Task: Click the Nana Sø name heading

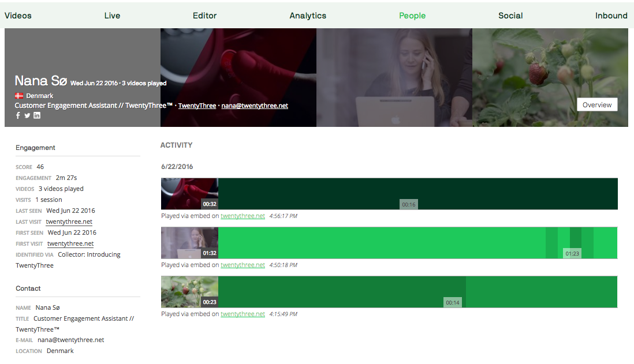Action: pos(41,81)
